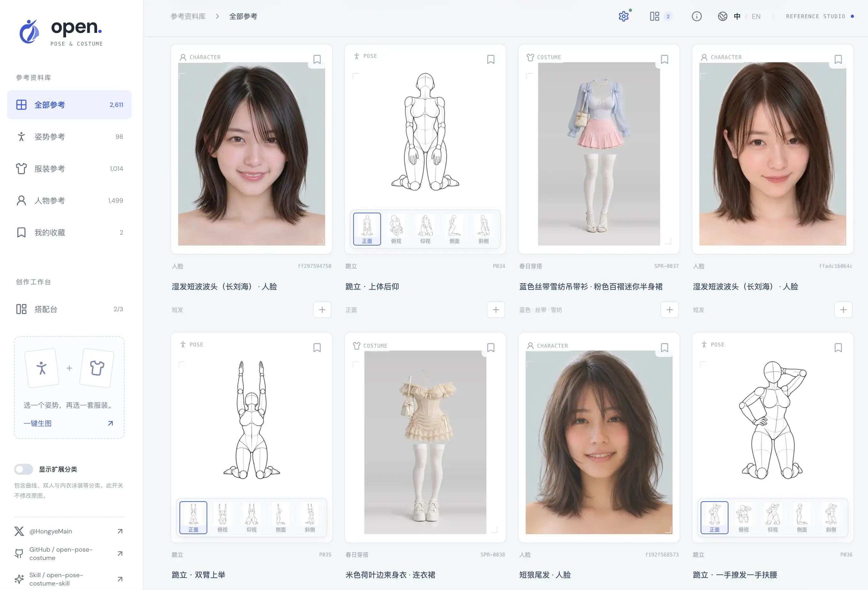The height and width of the screenshot is (590, 868).
Task: Bookmark the first 湿发短波波头 card f1297594750
Action: [317, 59]
